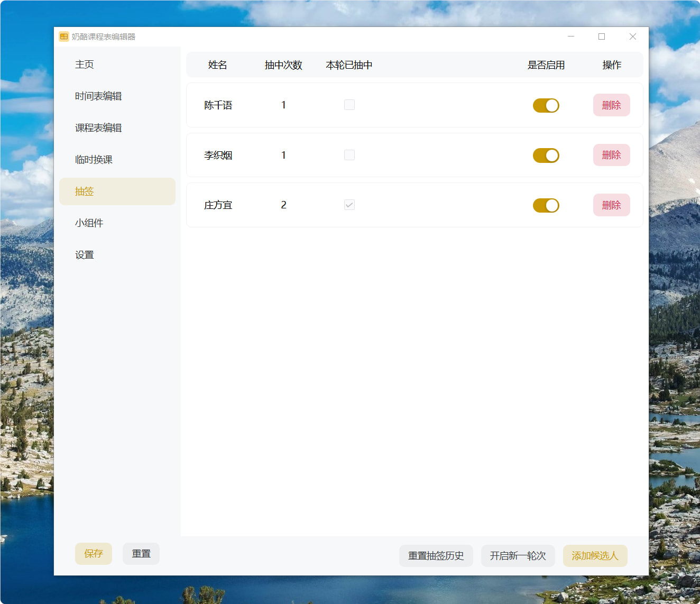The height and width of the screenshot is (604, 700).
Task: Click the 保存 button
Action: tap(94, 554)
